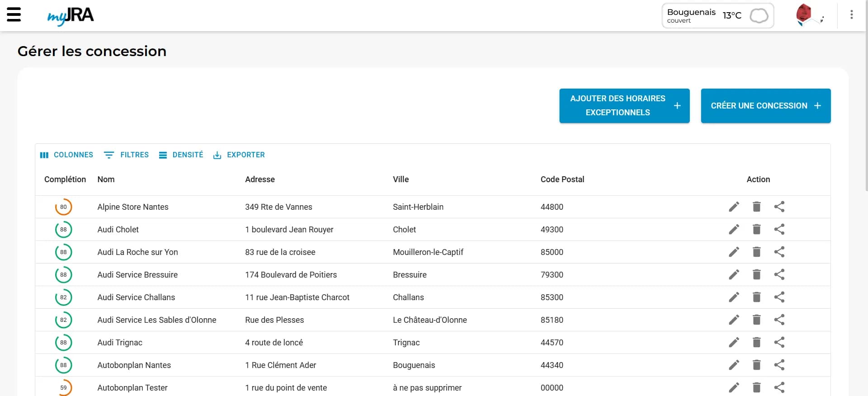Viewport: 868px width, 396px height.
Task: Click trash icon for Autobonplan Nantes
Action: click(x=756, y=365)
